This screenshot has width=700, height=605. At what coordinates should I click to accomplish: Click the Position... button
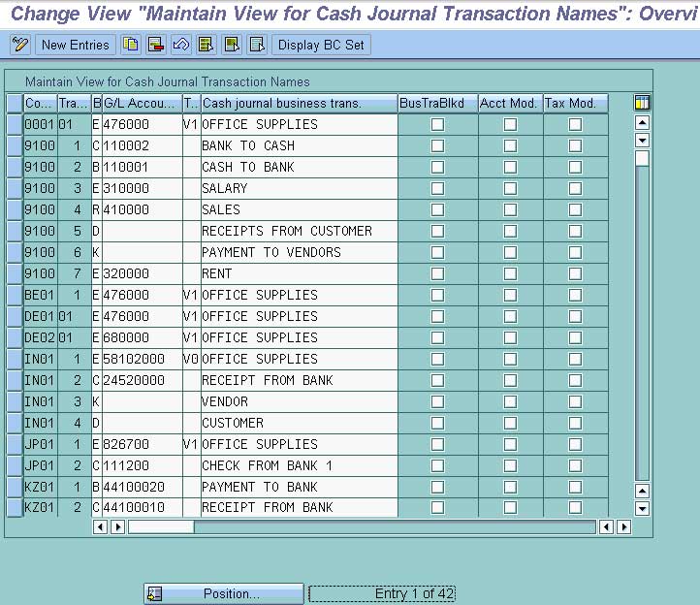point(224,593)
